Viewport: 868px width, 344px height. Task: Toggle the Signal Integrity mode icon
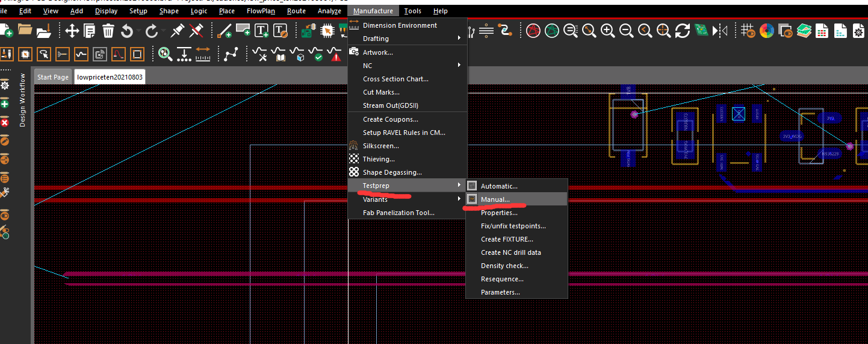coord(81,55)
